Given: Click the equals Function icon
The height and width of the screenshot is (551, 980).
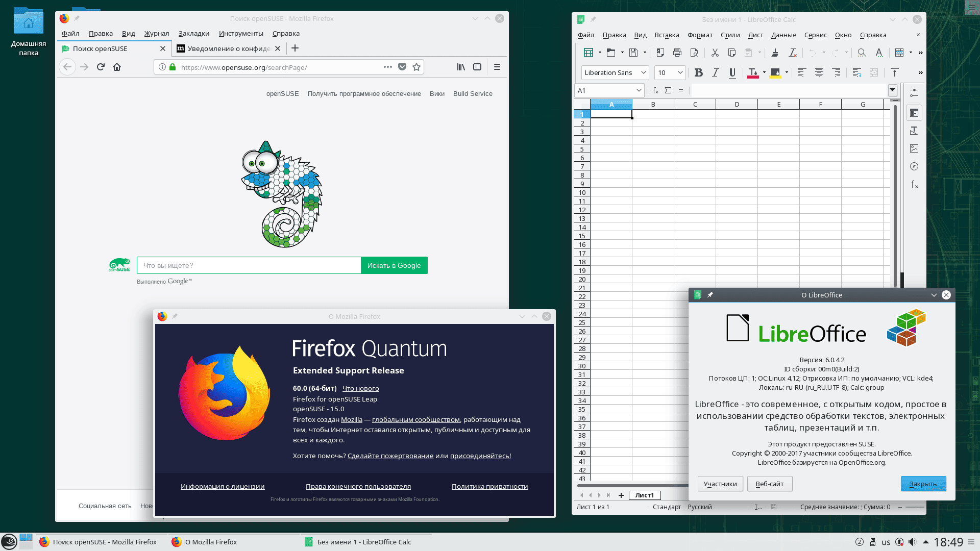Looking at the screenshot, I should [x=681, y=90].
